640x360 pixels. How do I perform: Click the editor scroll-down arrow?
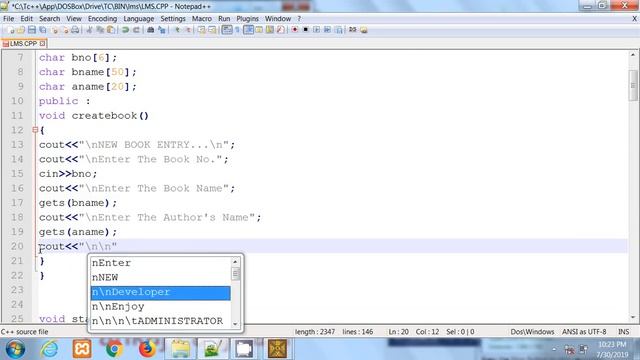point(633,317)
